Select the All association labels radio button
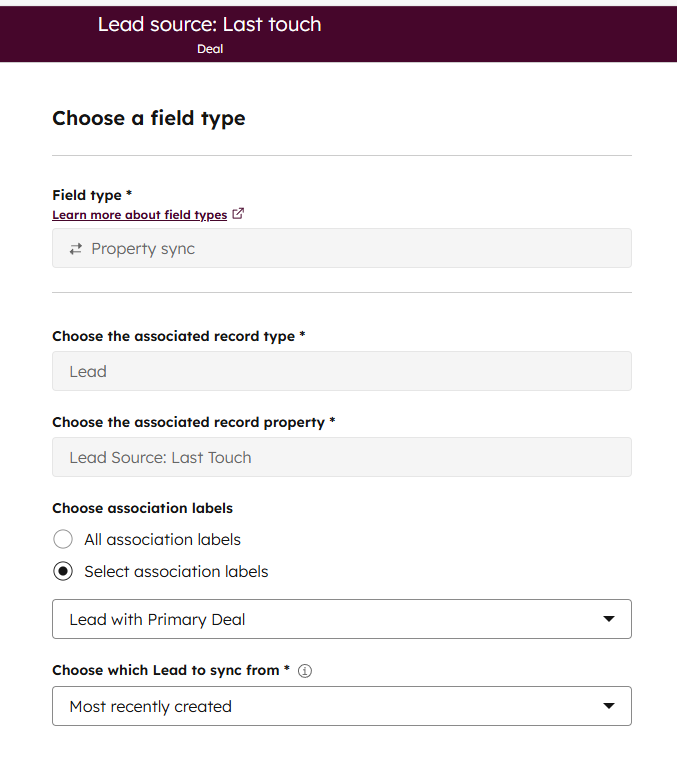 [x=63, y=540]
